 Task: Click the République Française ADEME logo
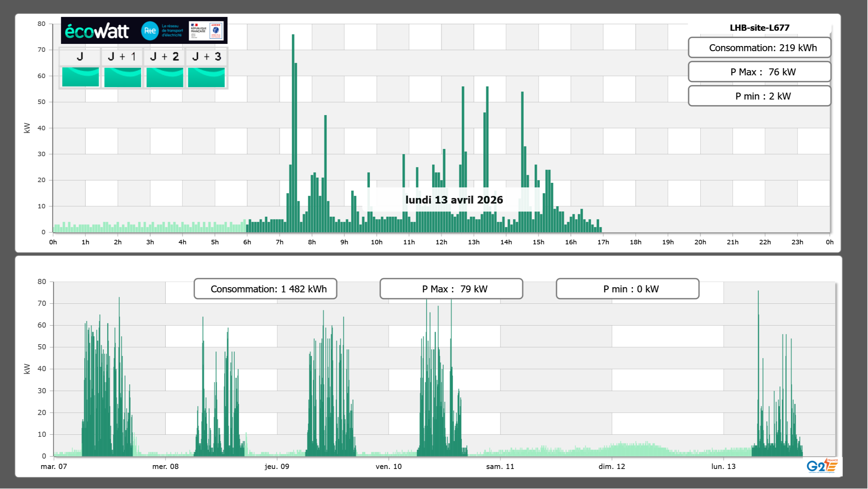(x=206, y=31)
